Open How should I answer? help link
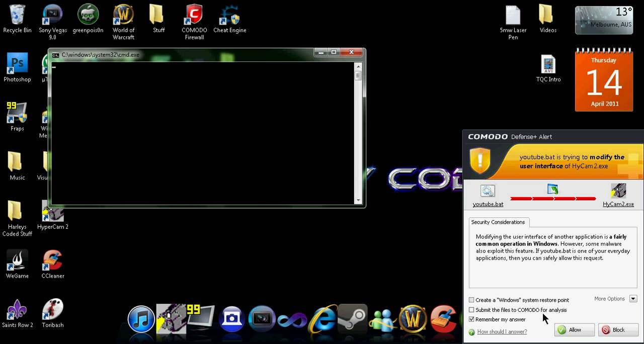 click(502, 332)
